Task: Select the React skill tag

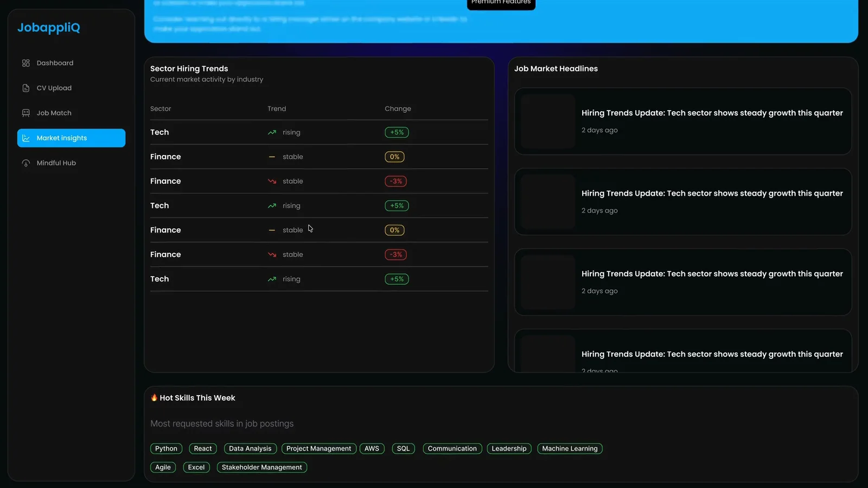Action: pos(203,448)
